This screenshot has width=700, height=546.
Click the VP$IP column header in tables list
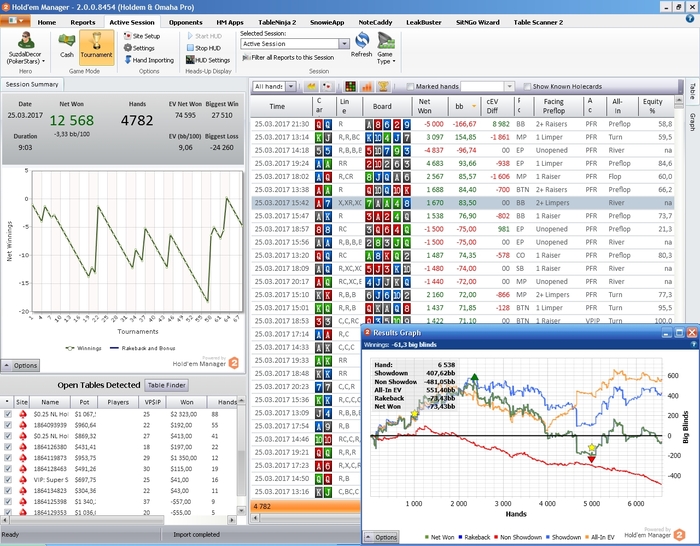tap(152, 402)
